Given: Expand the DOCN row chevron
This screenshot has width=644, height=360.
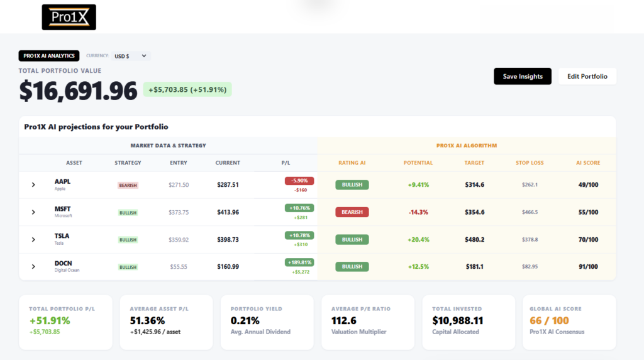Looking at the screenshot, I should pos(33,267).
